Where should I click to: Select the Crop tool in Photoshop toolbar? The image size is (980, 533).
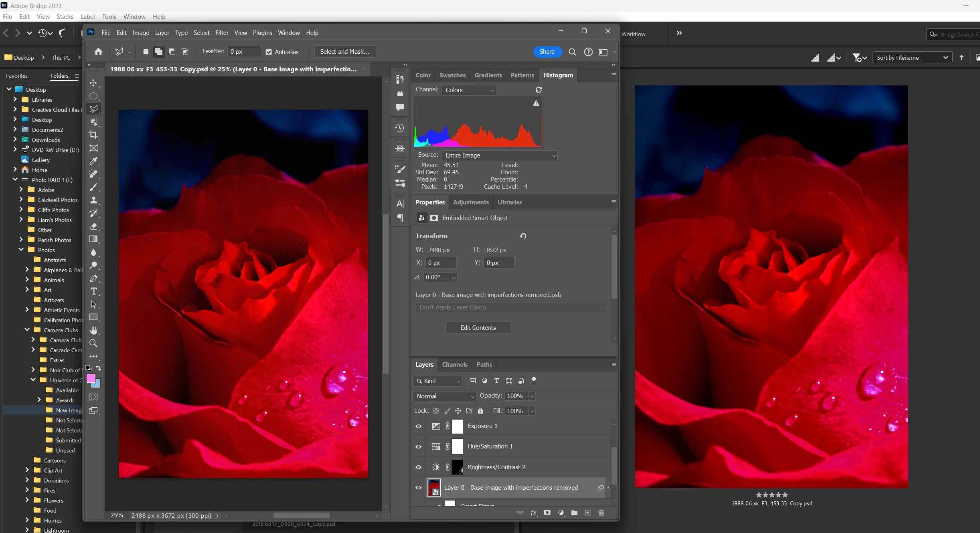93,135
